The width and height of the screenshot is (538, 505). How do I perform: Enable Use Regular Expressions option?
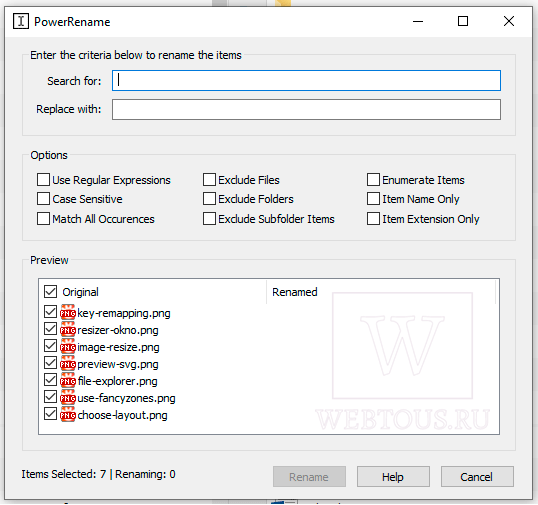[43, 179]
